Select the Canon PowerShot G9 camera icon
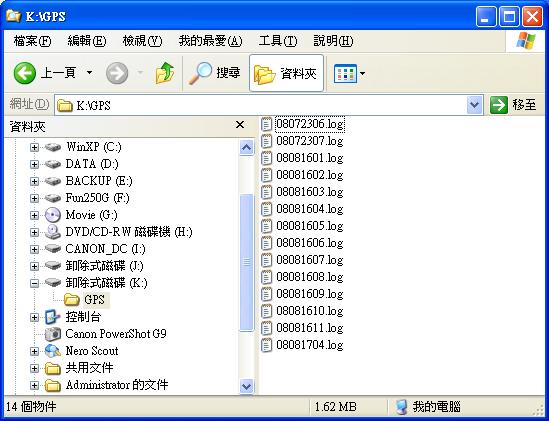Viewport: 549px width, 421px height. (x=53, y=334)
